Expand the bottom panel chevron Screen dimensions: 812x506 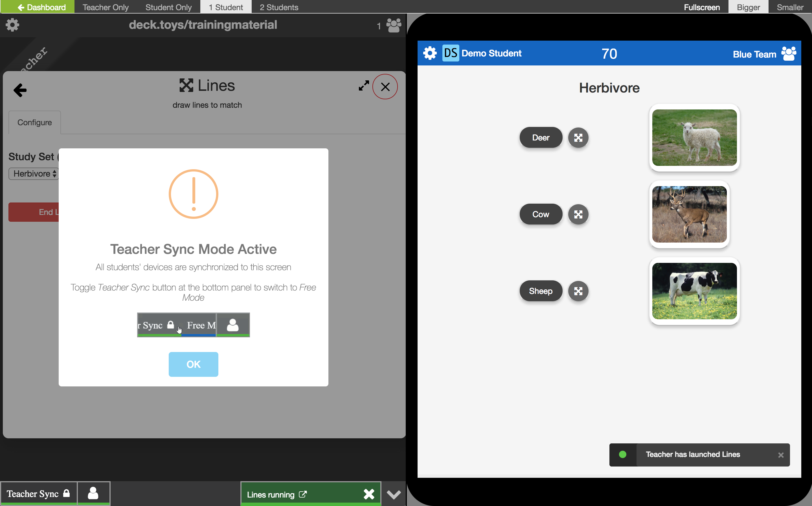click(x=393, y=494)
